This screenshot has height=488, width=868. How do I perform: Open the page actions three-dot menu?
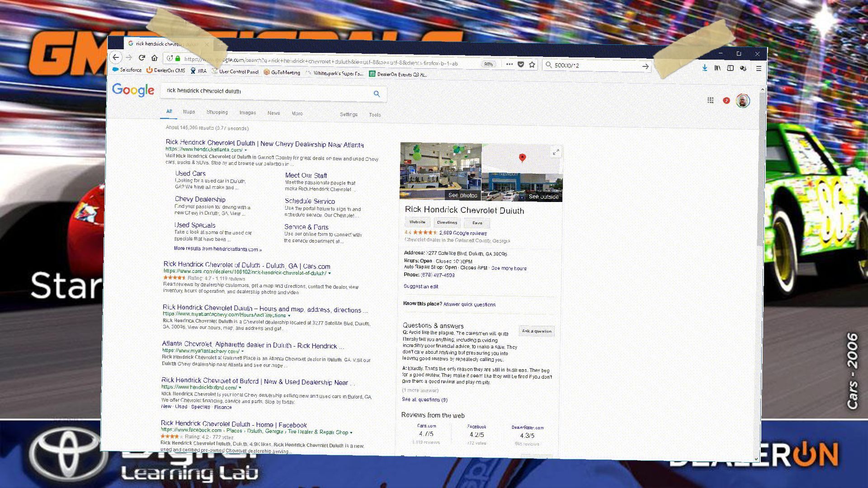509,64
